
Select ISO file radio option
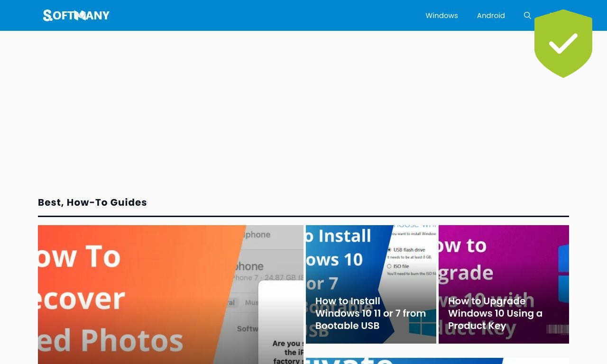click(x=390, y=266)
